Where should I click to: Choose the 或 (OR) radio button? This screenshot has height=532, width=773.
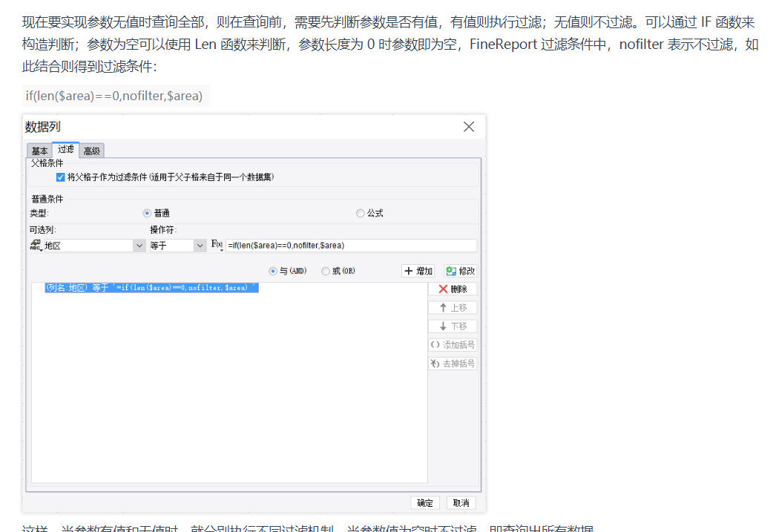pos(326,271)
